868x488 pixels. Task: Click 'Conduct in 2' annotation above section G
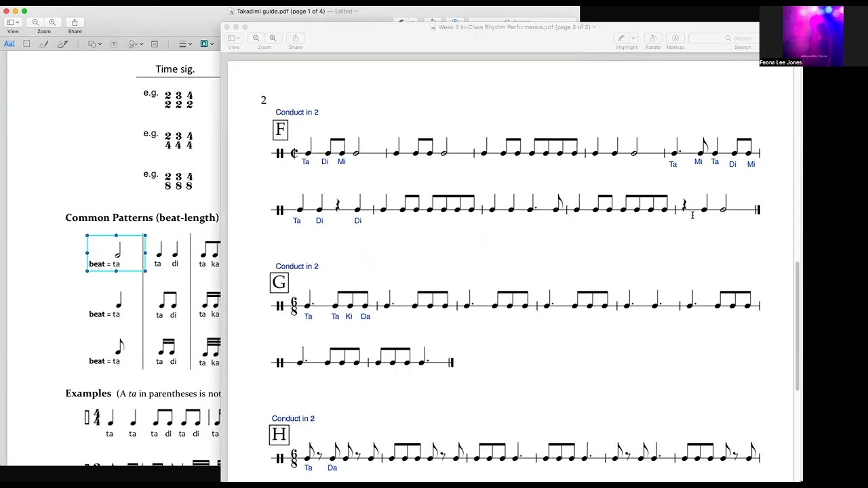[x=297, y=266]
